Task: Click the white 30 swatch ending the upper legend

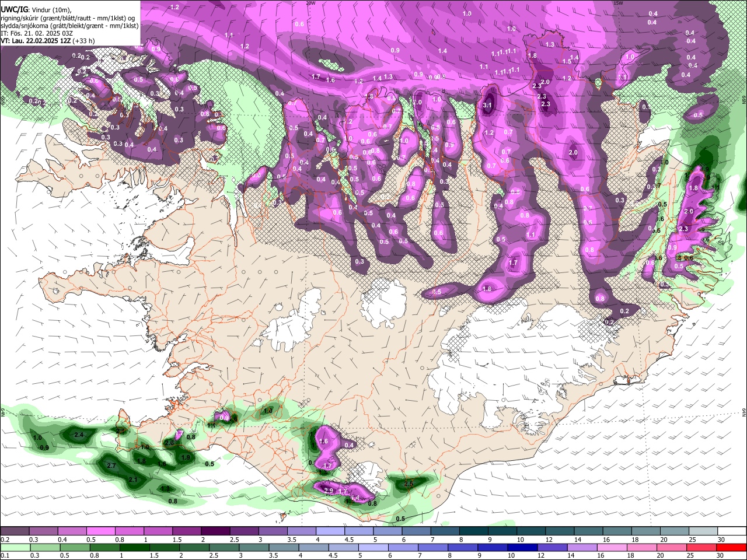Action: [732, 531]
